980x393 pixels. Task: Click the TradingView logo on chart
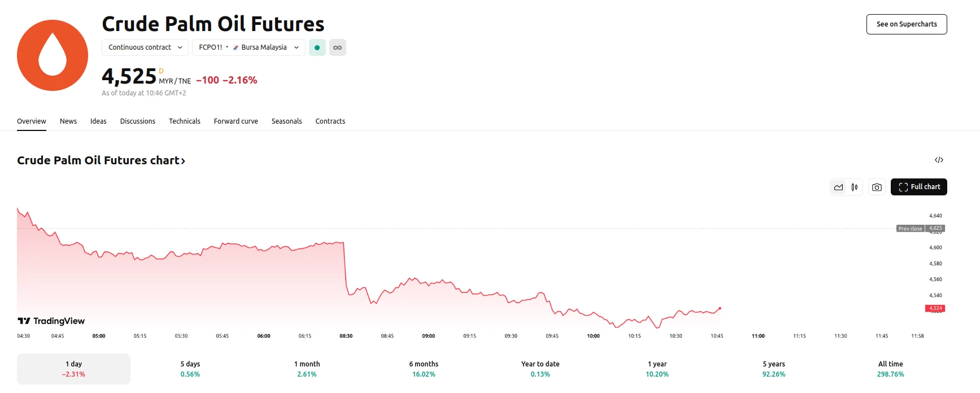point(51,321)
